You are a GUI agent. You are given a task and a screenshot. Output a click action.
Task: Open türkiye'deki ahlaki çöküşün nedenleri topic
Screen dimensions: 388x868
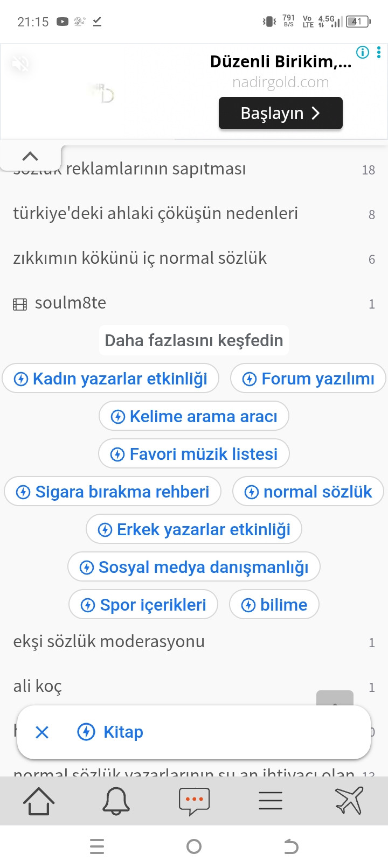pyautogui.click(x=155, y=214)
